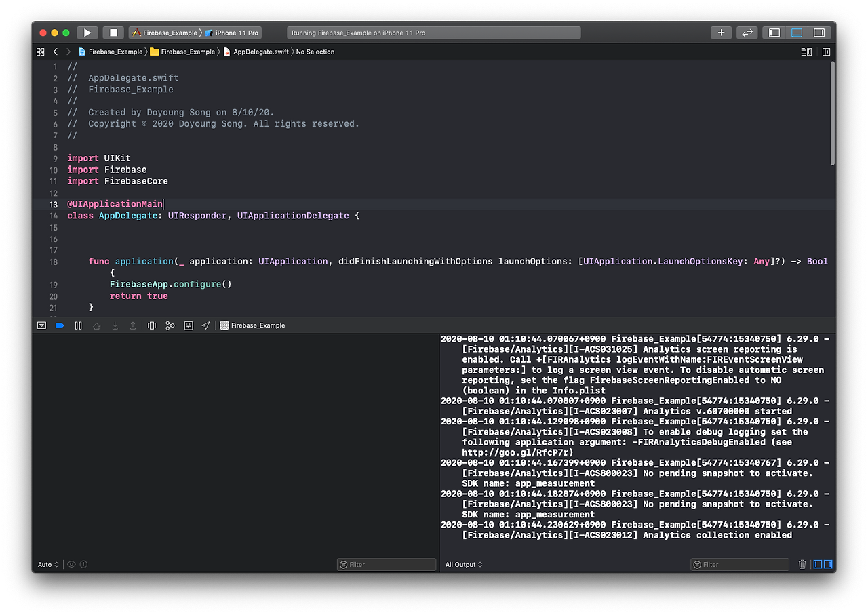Screen dimensions: 868x615
Task: Open the Firebase_Example project breadcrumb
Action: [x=111, y=52]
